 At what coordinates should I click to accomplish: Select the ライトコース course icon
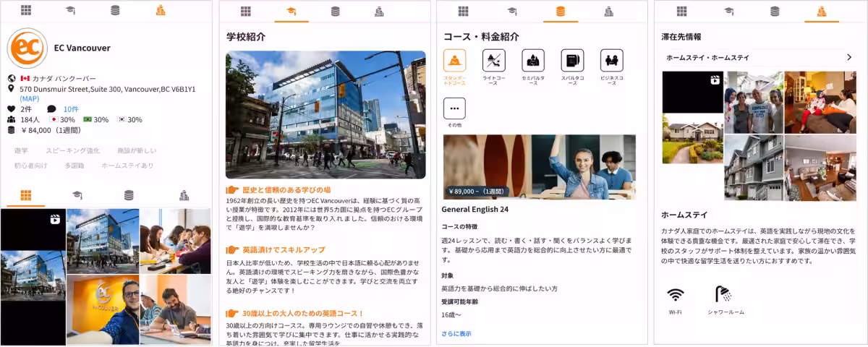494,60
